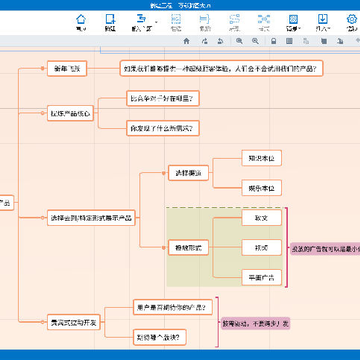Select the central topic cut off at left edge
360x360 pixels.
click(7, 203)
